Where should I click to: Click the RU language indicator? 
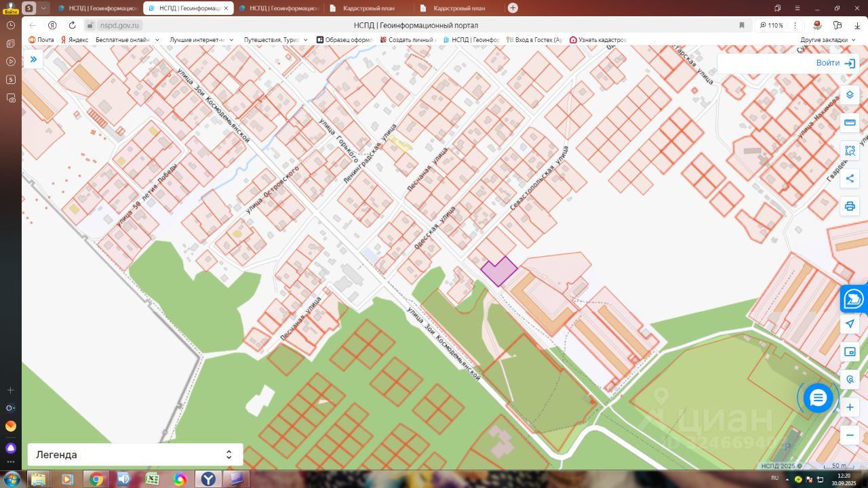point(775,478)
